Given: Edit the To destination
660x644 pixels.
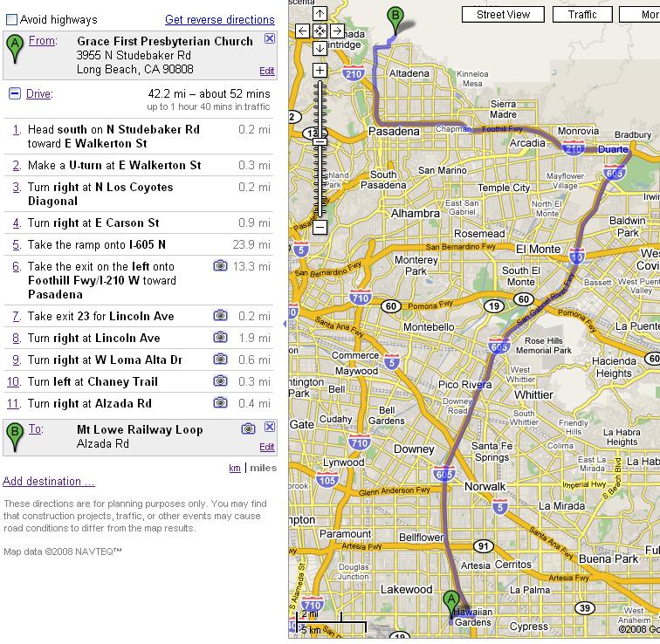Looking at the screenshot, I should 267,447.
